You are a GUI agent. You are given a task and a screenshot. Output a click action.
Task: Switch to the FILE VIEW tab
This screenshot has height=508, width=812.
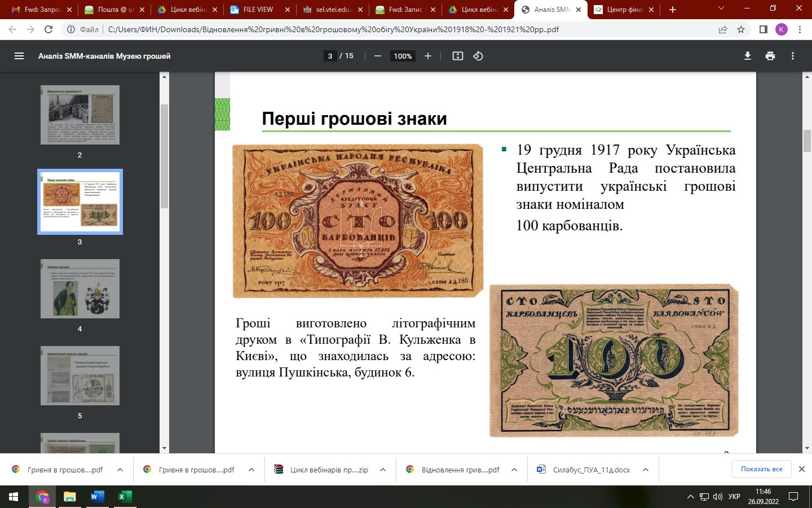(x=258, y=10)
